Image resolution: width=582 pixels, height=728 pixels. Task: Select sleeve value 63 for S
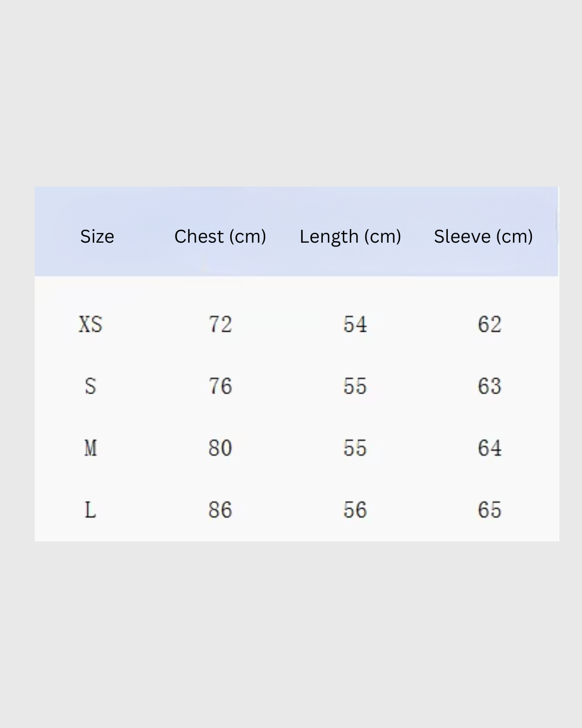click(489, 386)
